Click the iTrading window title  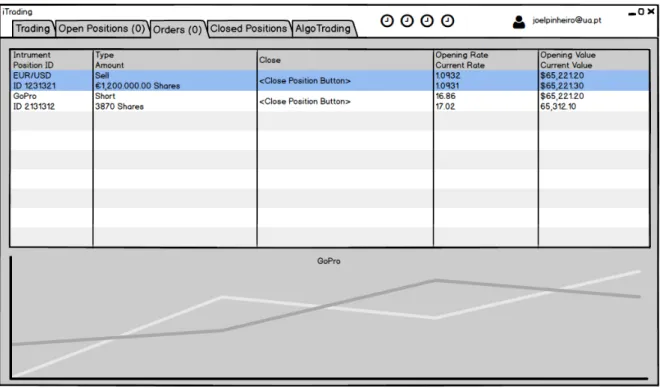17,12
